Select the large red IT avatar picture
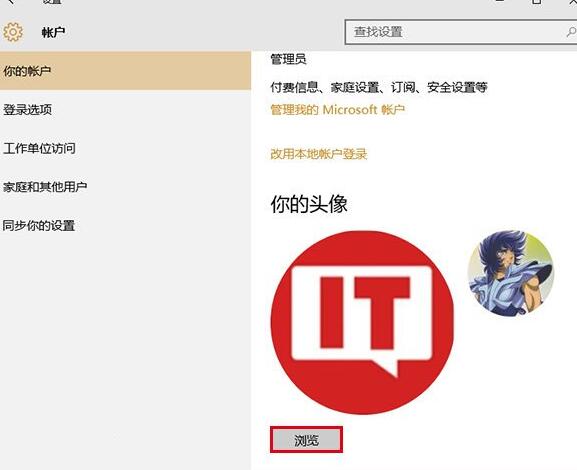The width and height of the screenshot is (577, 470). 362,322
